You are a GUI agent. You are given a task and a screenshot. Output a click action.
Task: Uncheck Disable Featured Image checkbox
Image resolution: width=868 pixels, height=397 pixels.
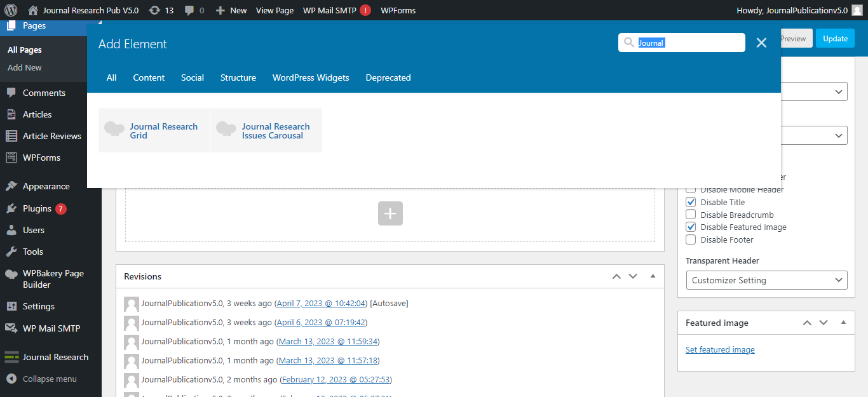click(x=691, y=227)
